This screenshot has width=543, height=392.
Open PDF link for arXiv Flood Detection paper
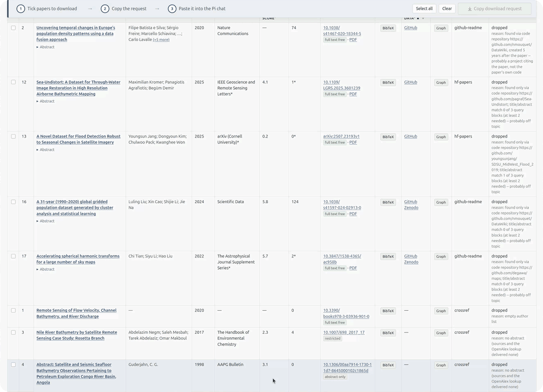(x=353, y=143)
